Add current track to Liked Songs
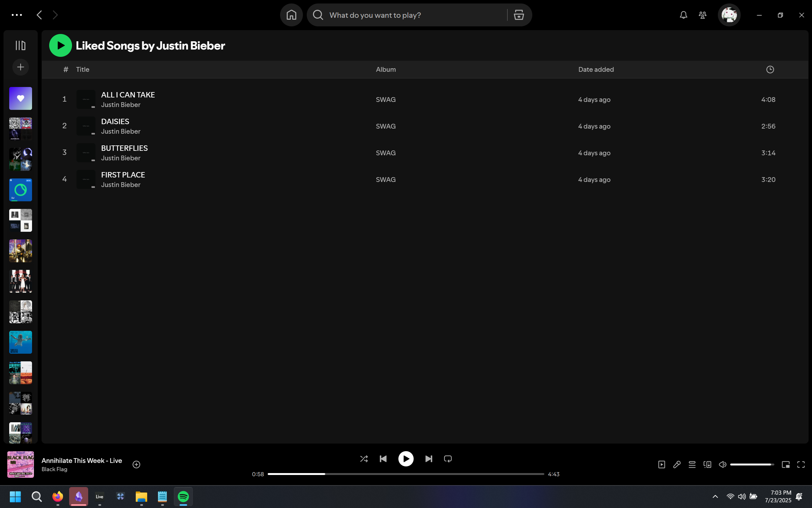Screen dimensions: 812x508 click(136, 464)
